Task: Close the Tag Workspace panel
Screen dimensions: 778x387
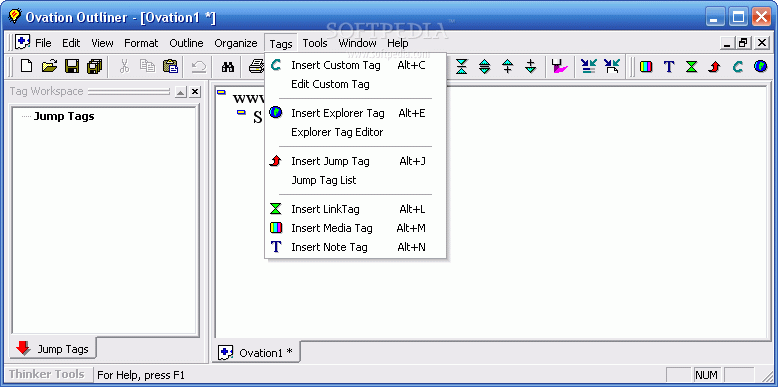Action: 195,92
